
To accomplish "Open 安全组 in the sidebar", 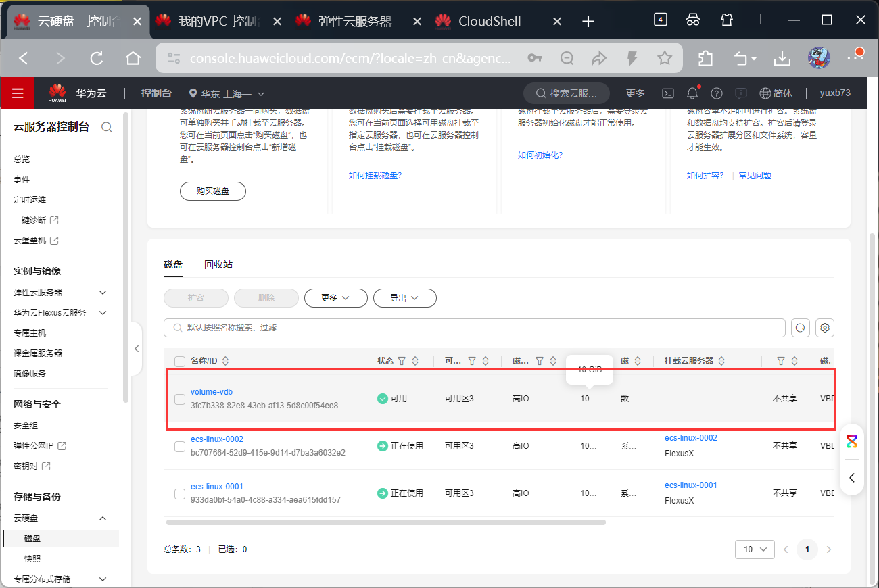I will coord(26,426).
